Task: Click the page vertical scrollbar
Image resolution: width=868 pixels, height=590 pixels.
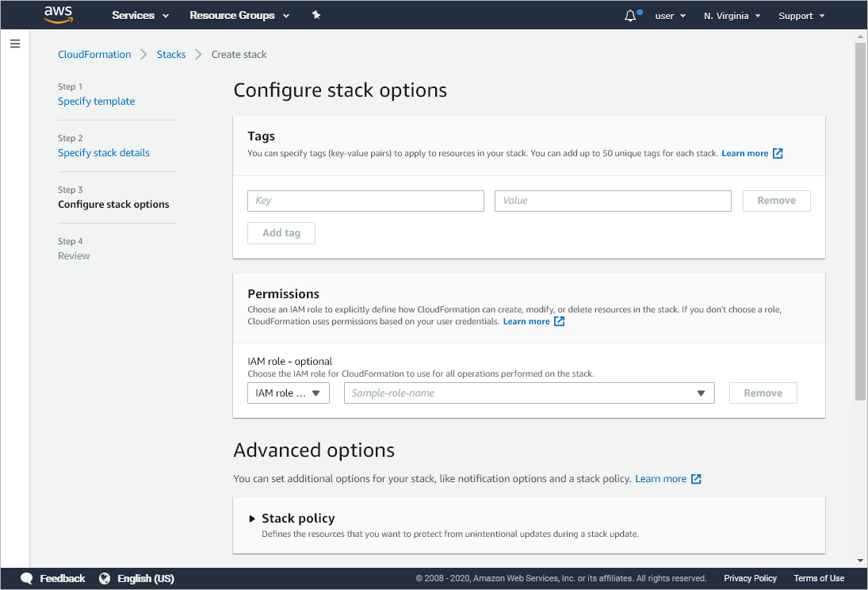Action: pyautogui.click(x=860, y=222)
